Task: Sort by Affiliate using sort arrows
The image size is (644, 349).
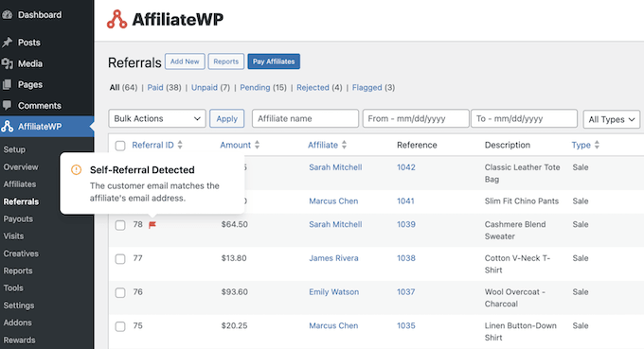Action: click(344, 145)
